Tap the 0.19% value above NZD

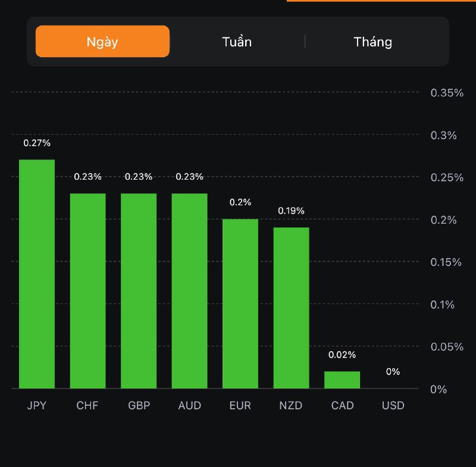[x=292, y=211]
